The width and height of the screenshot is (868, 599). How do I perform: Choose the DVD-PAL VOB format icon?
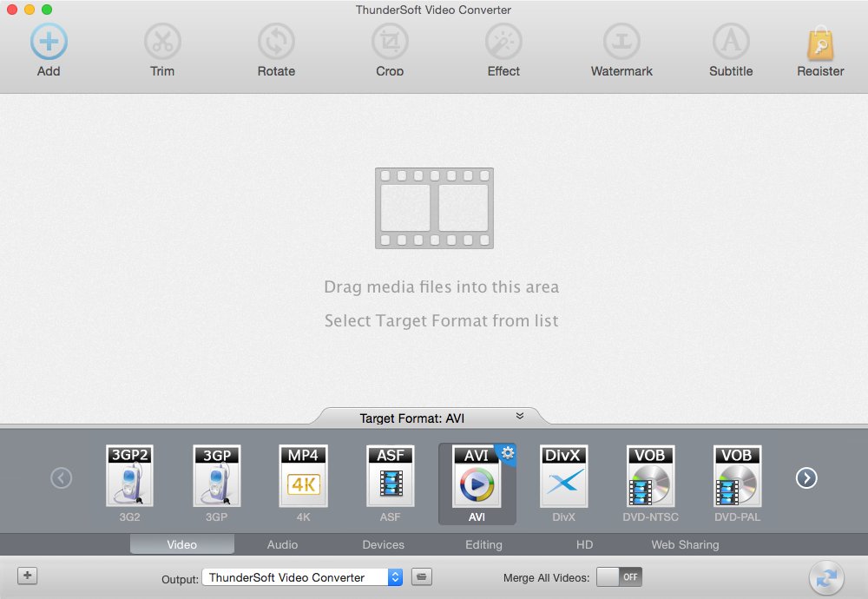point(737,476)
